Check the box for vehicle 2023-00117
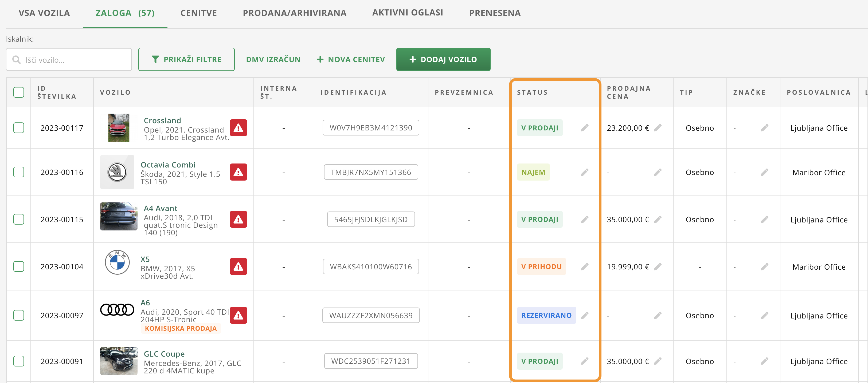Image resolution: width=868 pixels, height=383 pixels. [x=18, y=128]
